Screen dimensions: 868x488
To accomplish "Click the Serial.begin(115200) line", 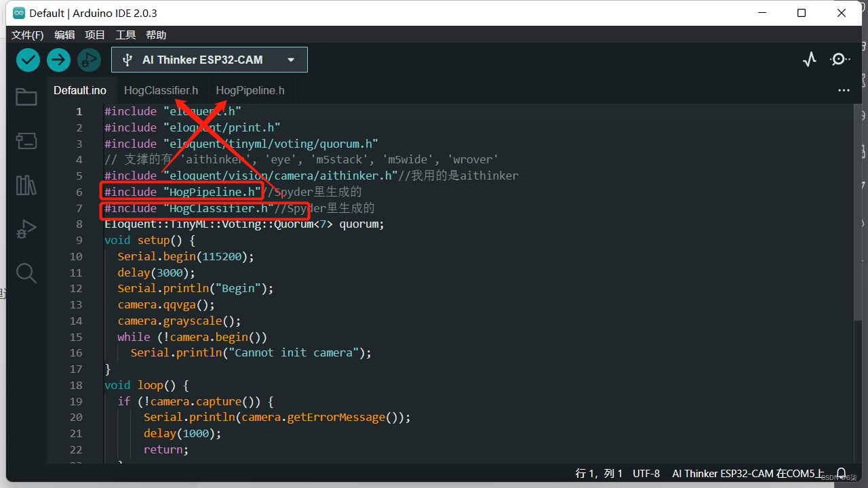I will tap(186, 256).
